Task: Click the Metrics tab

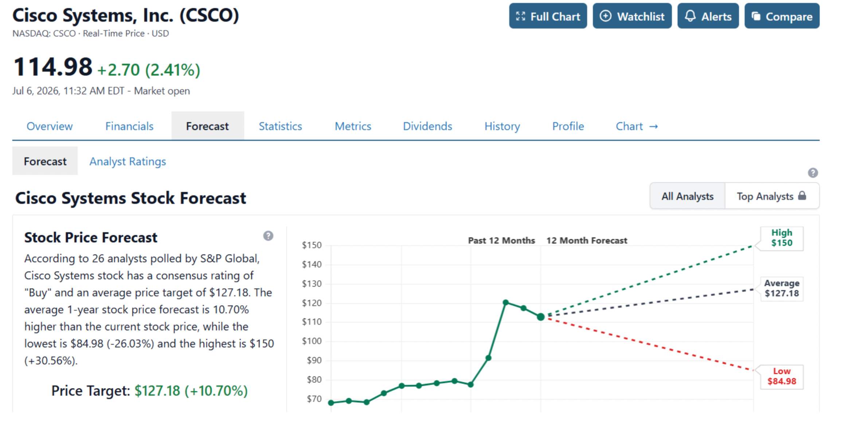Action: (353, 126)
